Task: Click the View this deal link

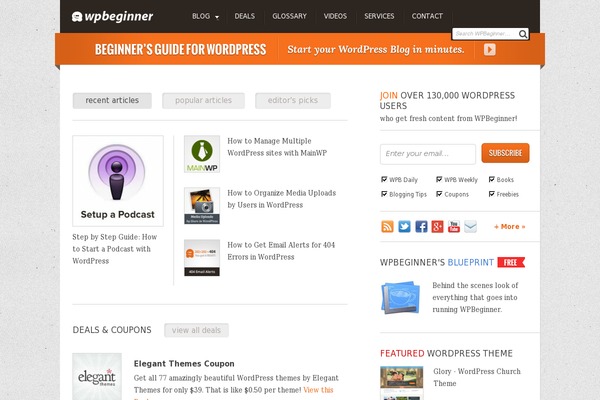Action: (x=318, y=390)
